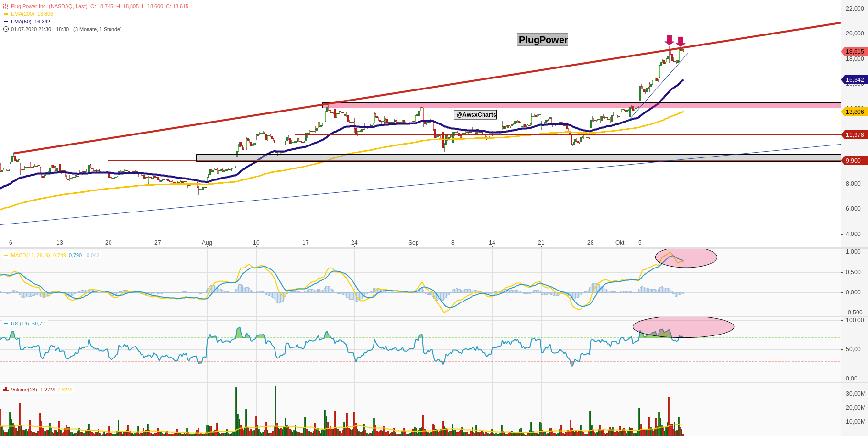
Task: Click the high price value H: 18,805
Action: pyautogui.click(x=127, y=6)
